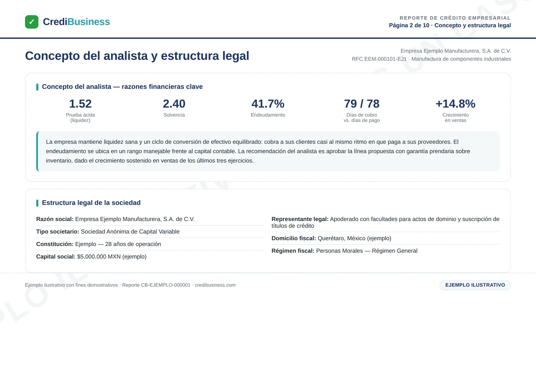Click the 1.52 acid test value
Viewport: 536px width, 392px height.
pos(80,104)
